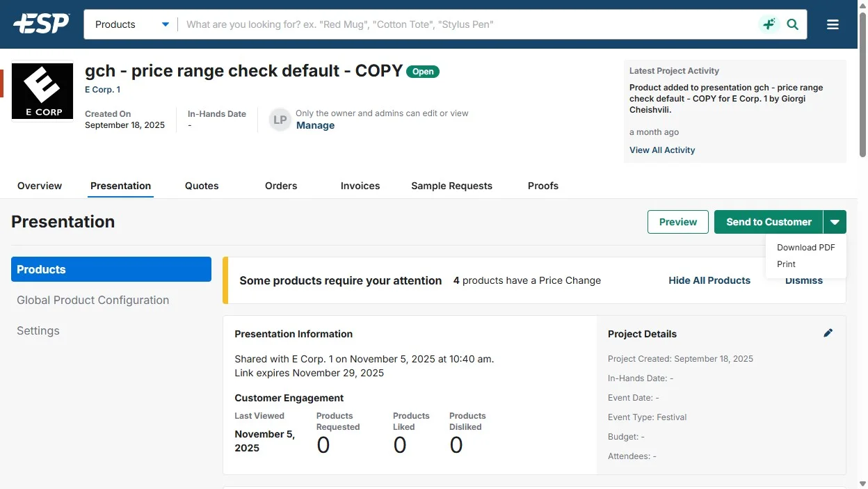Click the E Corp company logo
This screenshot has width=868, height=489.
click(x=42, y=91)
